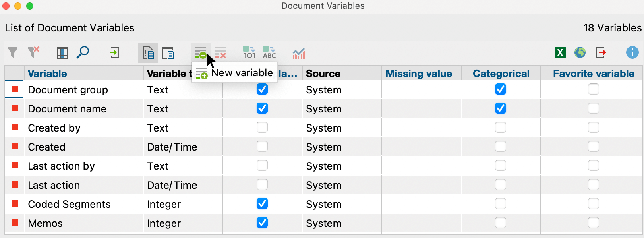644x238 pixels.
Task: Tick the display checkbox for Created by
Action: pyautogui.click(x=262, y=128)
